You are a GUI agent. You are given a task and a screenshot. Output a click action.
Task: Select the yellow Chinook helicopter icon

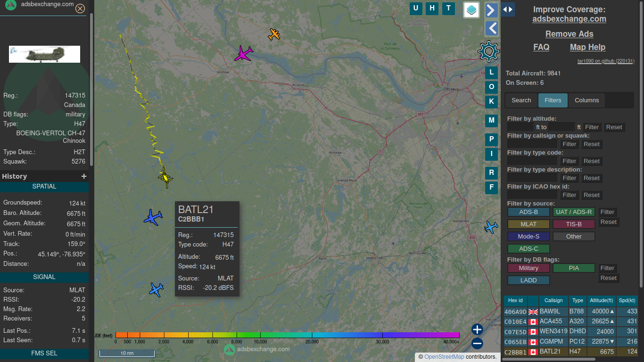point(165,178)
